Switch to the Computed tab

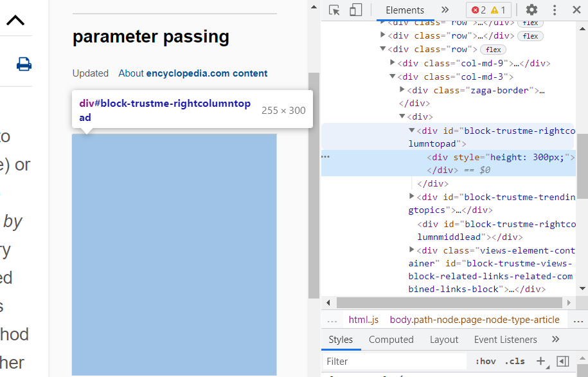[x=391, y=339]
